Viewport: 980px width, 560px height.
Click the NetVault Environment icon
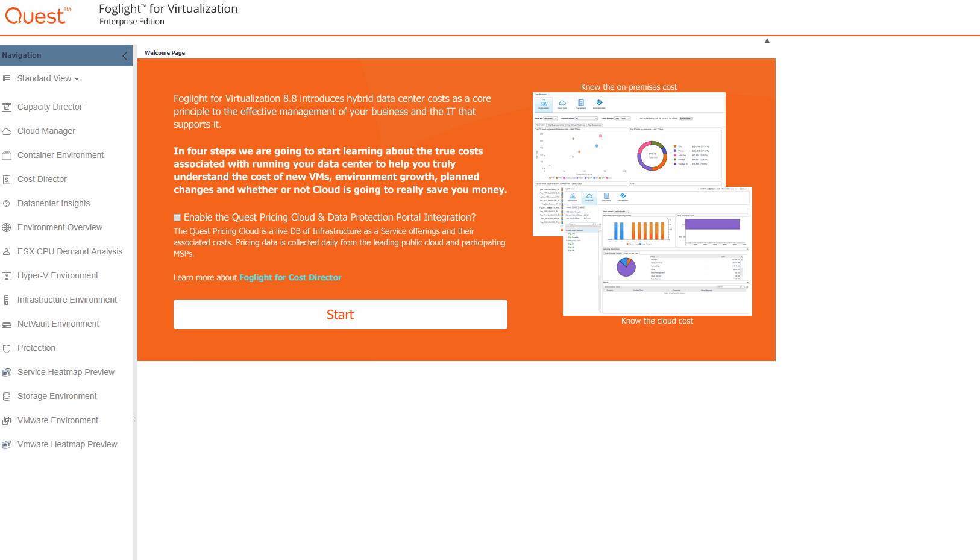[7, 324]
